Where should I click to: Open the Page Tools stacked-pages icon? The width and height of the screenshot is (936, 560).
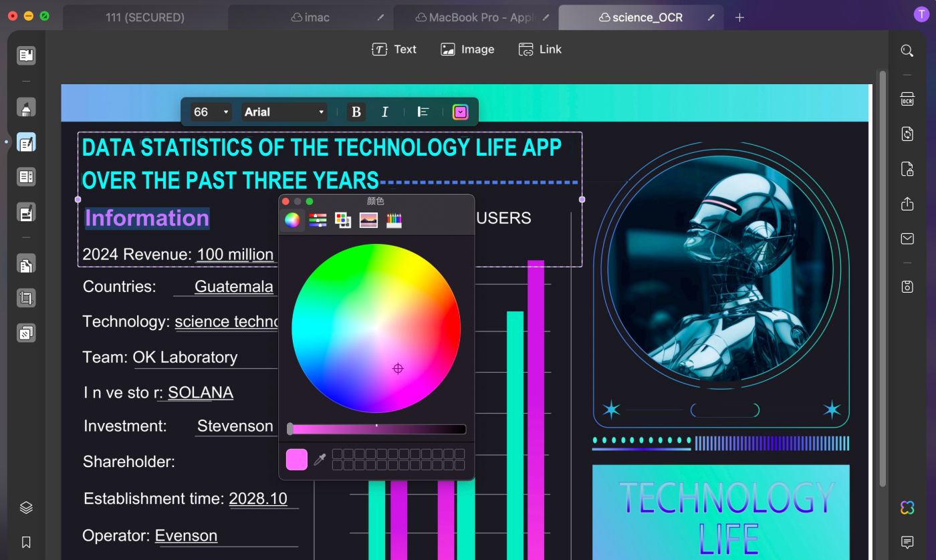[x=26, y=333]
